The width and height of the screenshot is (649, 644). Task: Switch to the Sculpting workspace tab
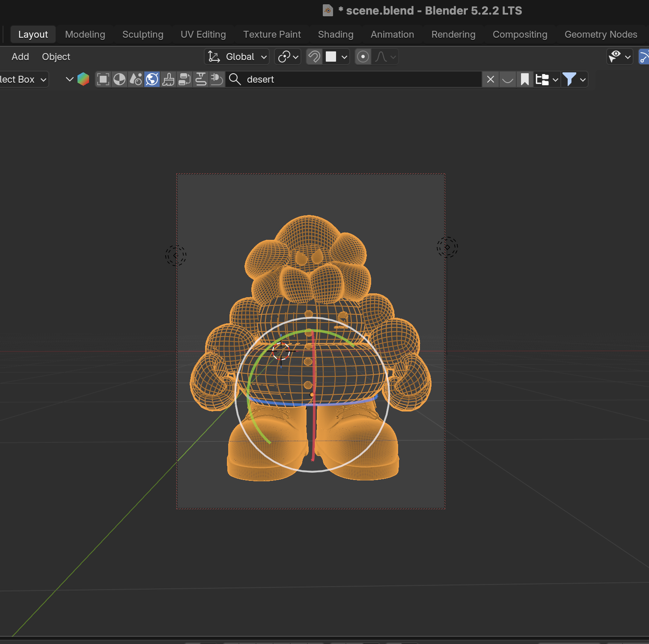tap(143, 34)
